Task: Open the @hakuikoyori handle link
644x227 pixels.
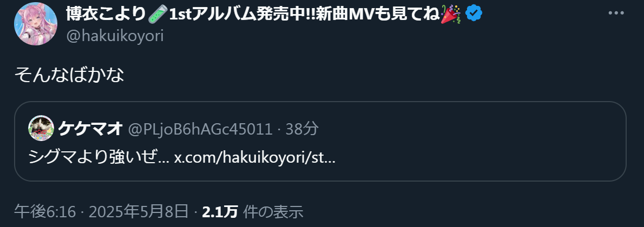Action: coord(115,36)
